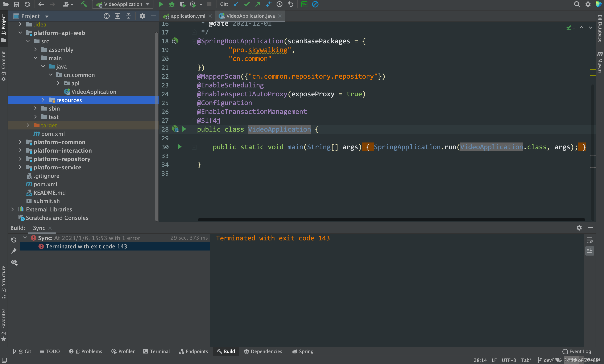
Task: Click the run gutter arrow beside main method
Action: coord(179,147)
